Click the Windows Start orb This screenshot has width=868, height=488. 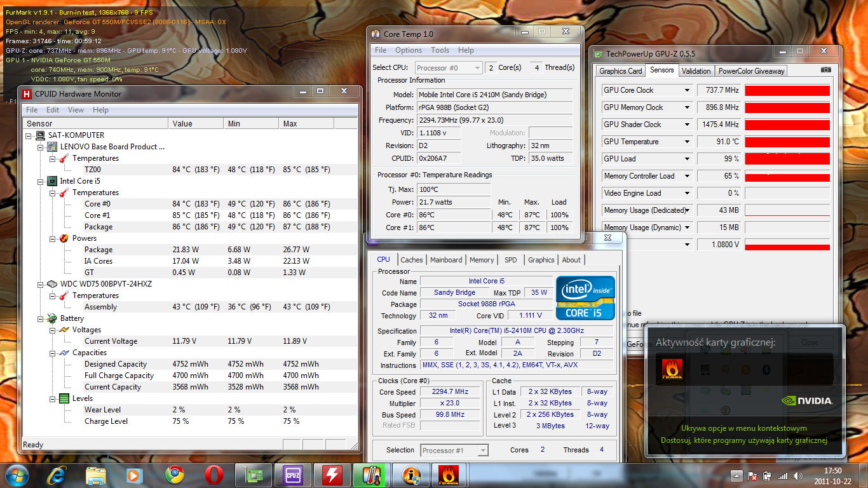(17, 475)
